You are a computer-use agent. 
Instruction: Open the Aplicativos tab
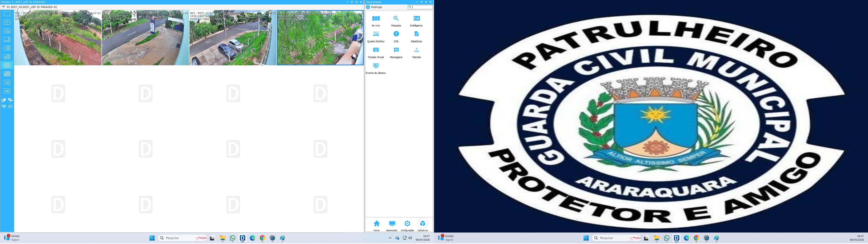(x=422, y=225)
